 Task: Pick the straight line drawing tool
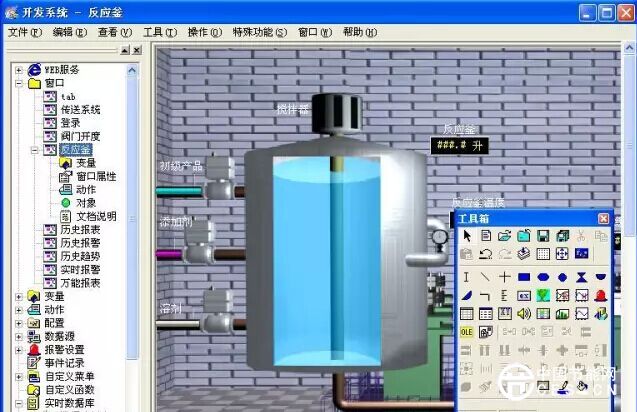click(485, 277)
